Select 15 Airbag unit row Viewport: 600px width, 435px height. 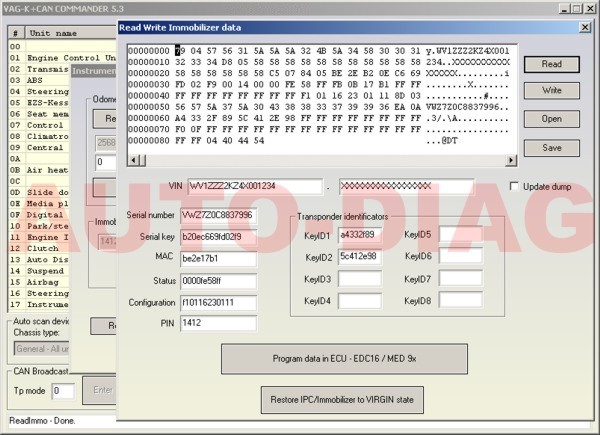pyautogui.click(x=39, y=282)
